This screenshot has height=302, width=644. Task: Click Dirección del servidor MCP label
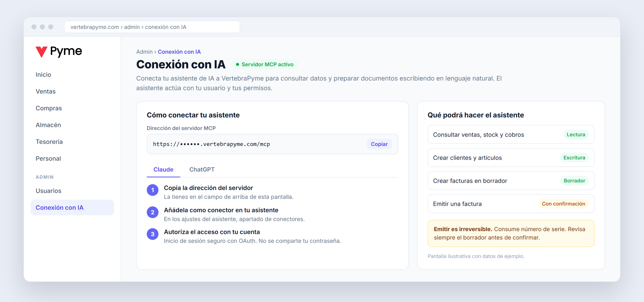click(181, 128)
